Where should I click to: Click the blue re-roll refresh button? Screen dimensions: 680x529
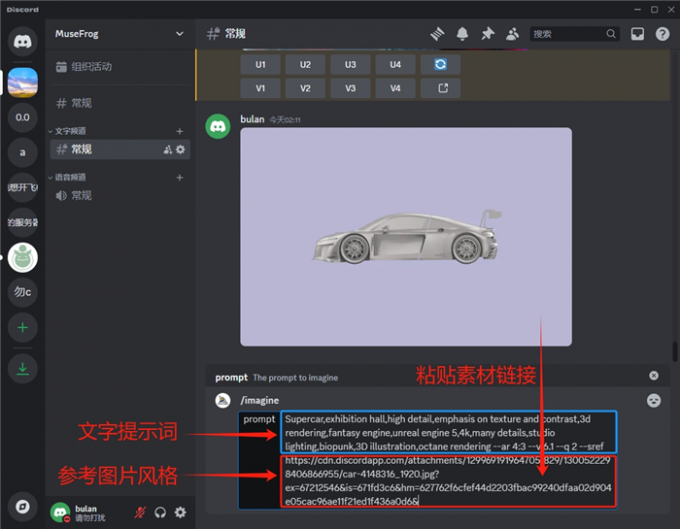tap(441, 65)
